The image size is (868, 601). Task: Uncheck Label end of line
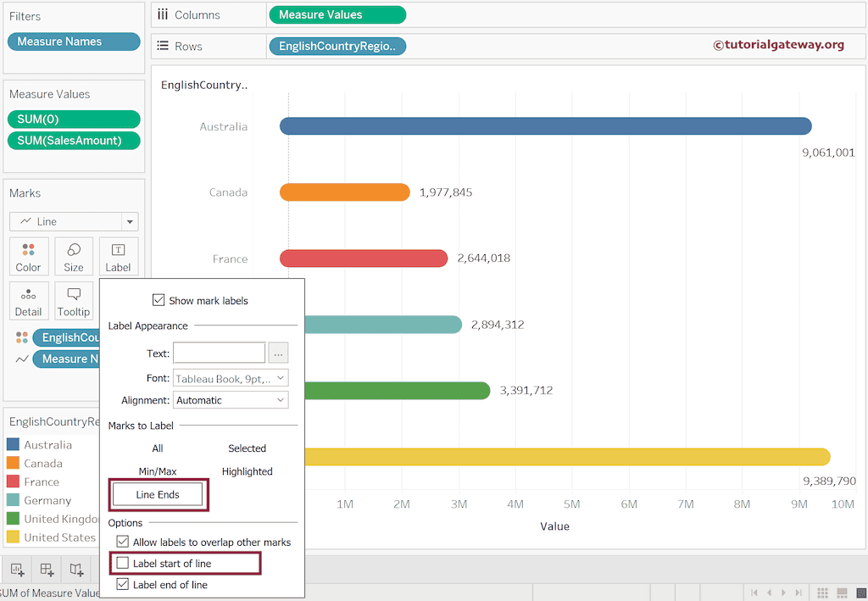click(122, 584)
